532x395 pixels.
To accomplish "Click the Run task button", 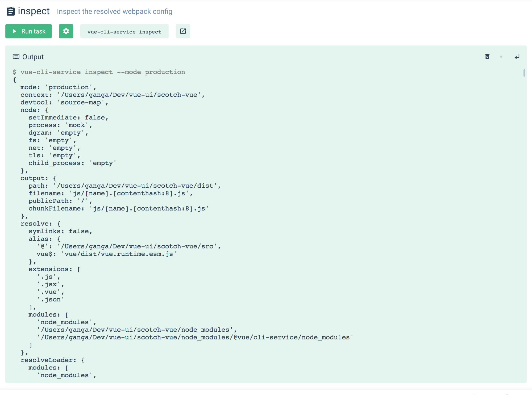I will [28, 31].
